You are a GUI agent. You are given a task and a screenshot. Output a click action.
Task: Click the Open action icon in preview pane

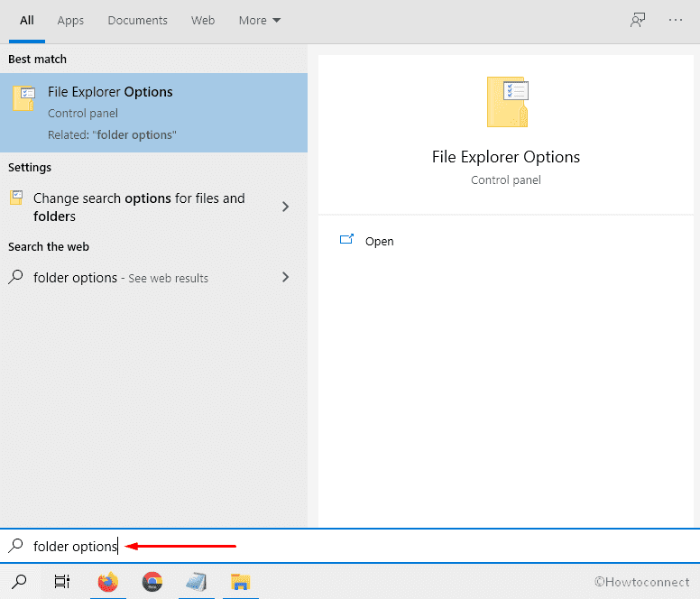click(346, 240)
